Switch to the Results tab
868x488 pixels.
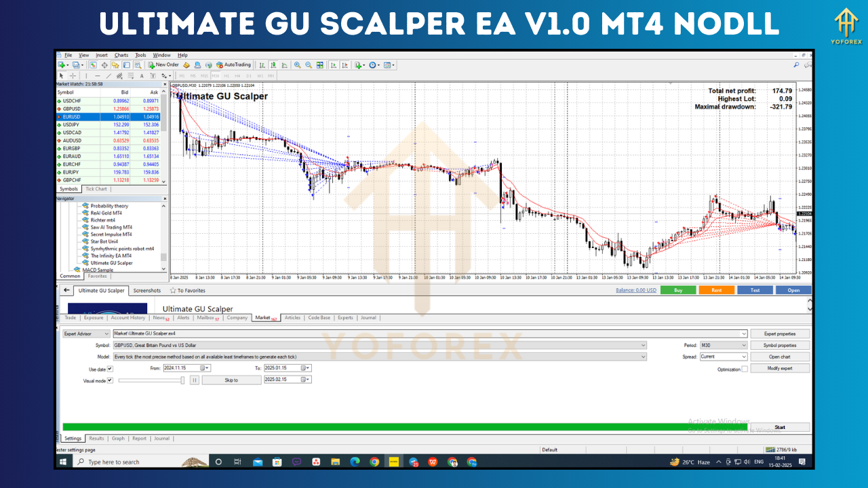(96, 438)
